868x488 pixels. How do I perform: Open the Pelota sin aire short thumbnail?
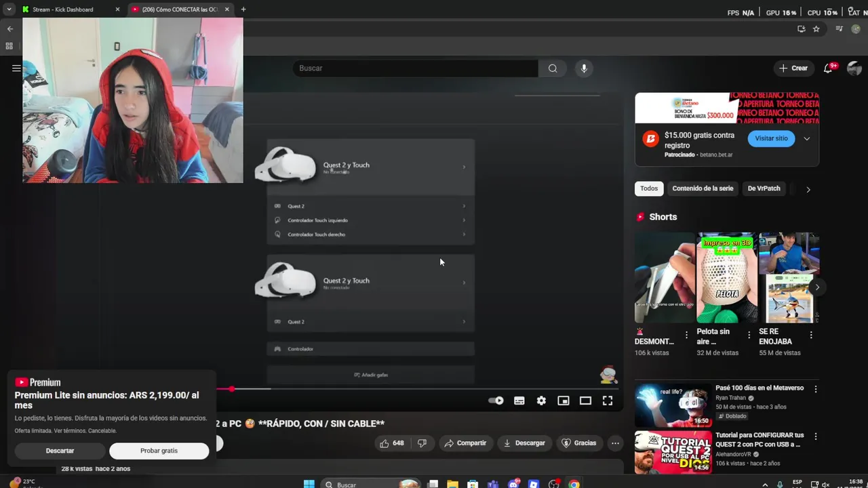tap(726, 278)
